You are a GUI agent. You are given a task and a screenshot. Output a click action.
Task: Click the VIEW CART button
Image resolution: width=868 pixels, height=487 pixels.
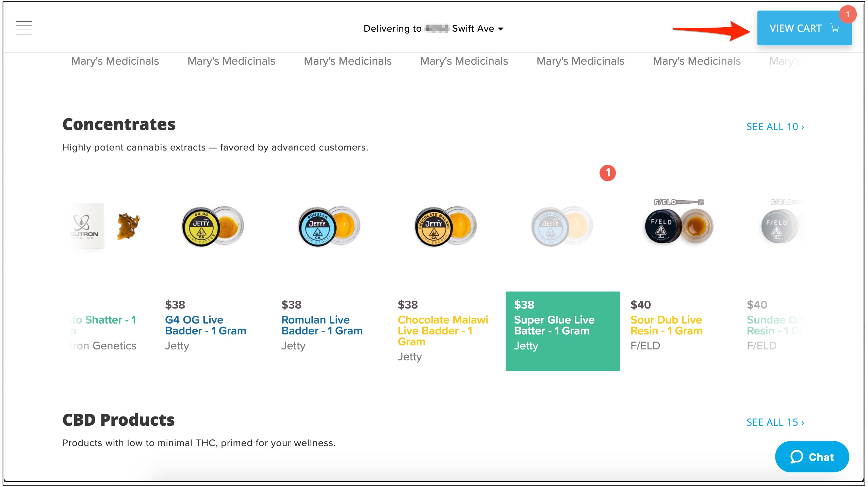[x=804, y=28]
